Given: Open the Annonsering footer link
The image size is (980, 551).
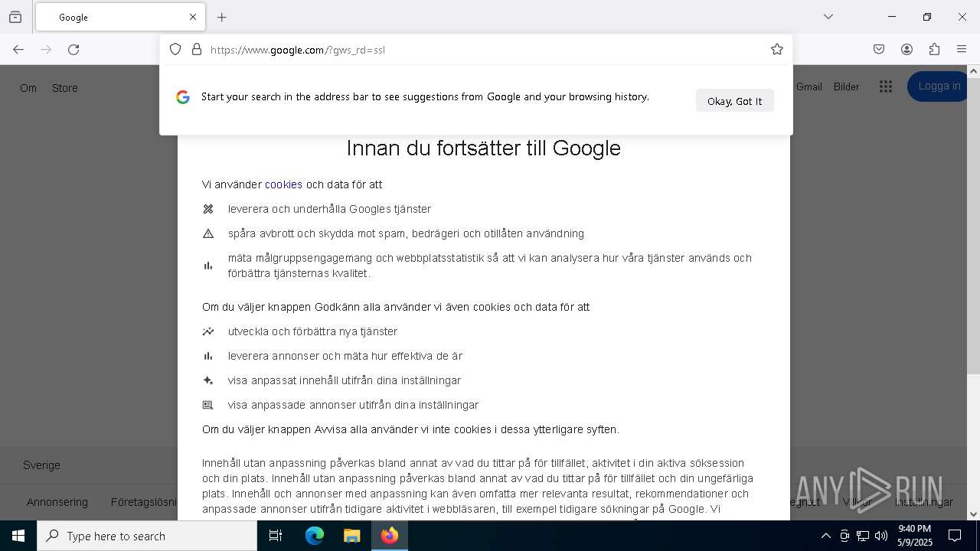Looking at the screenshot, I should coord(57,502).
